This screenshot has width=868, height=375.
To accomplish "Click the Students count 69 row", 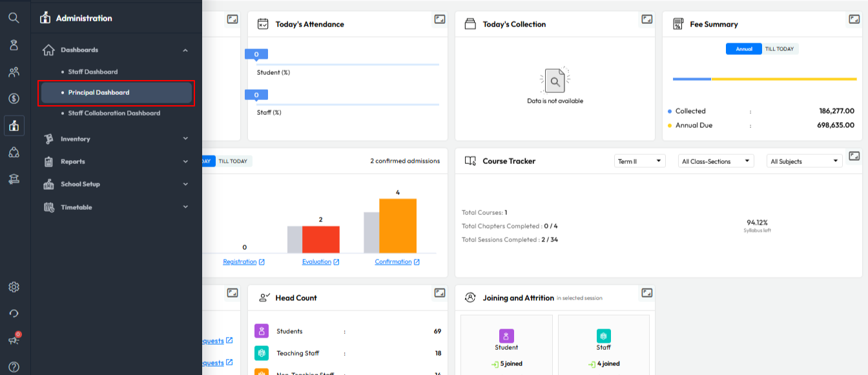I will [x=347, y=331].
